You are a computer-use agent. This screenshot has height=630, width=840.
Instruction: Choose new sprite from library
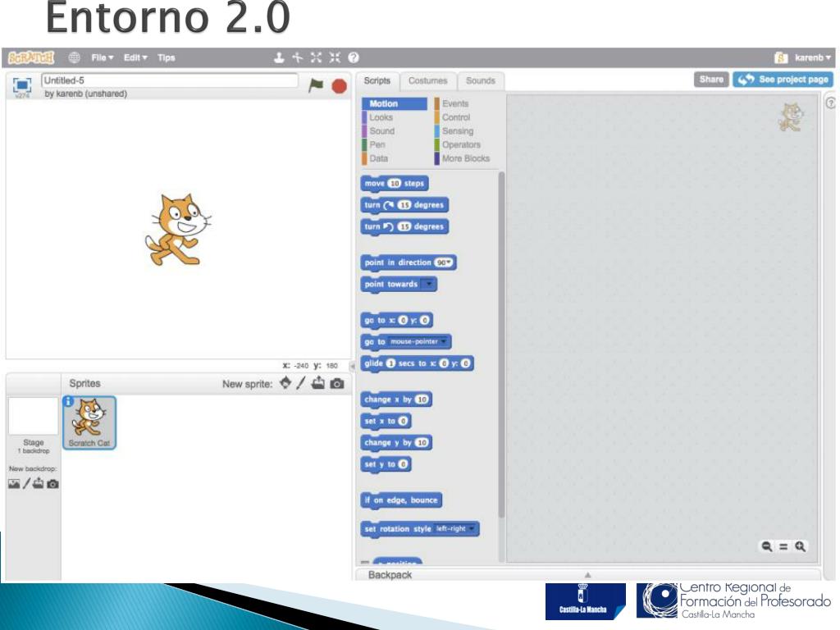tap(285, 382)
